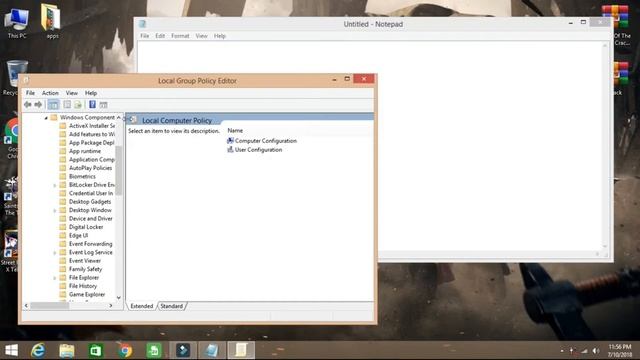Open This PC desktop icon
640x360 pixels.
click(16, 23)
